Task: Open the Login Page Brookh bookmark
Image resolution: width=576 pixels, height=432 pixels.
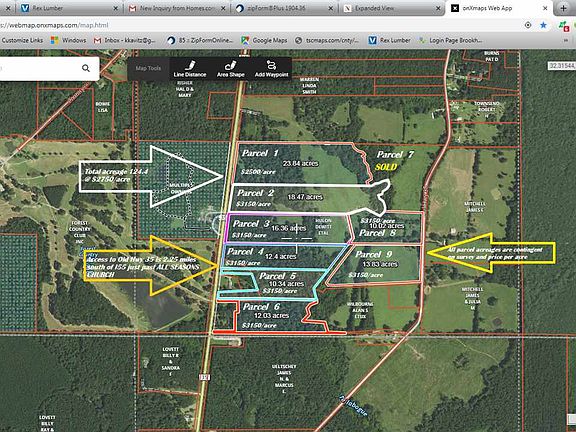Action: (x=450, y=40)
